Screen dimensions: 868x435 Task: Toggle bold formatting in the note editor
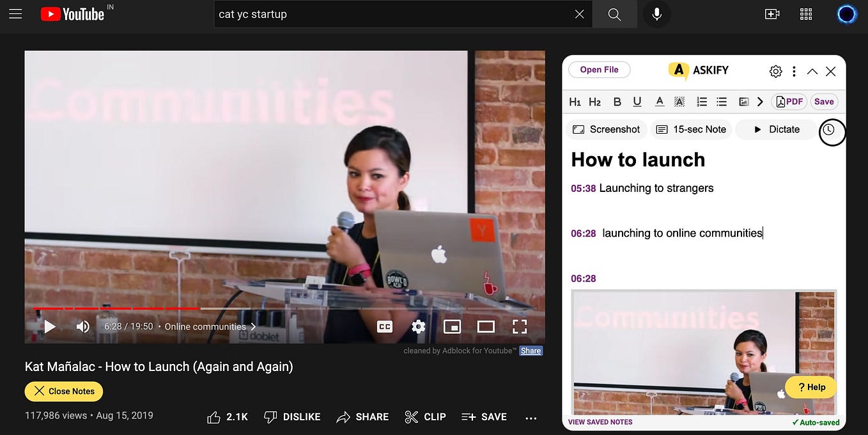[617, 101]
